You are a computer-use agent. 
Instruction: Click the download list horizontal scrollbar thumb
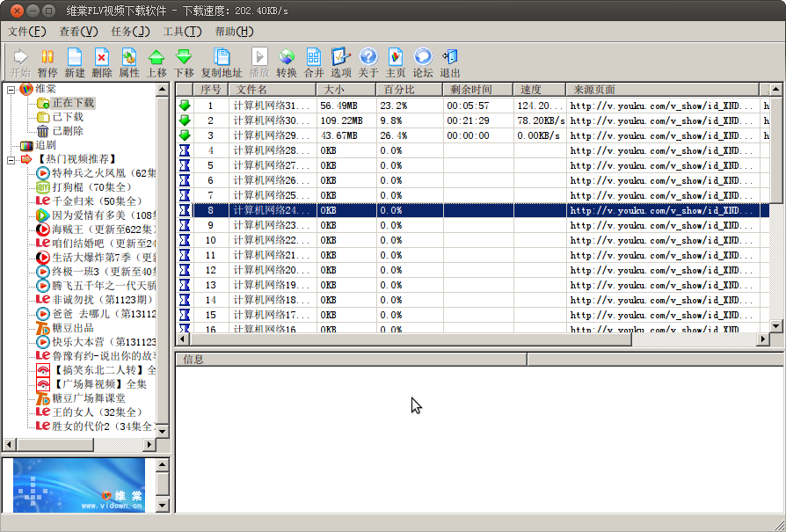tap(410, 339)
